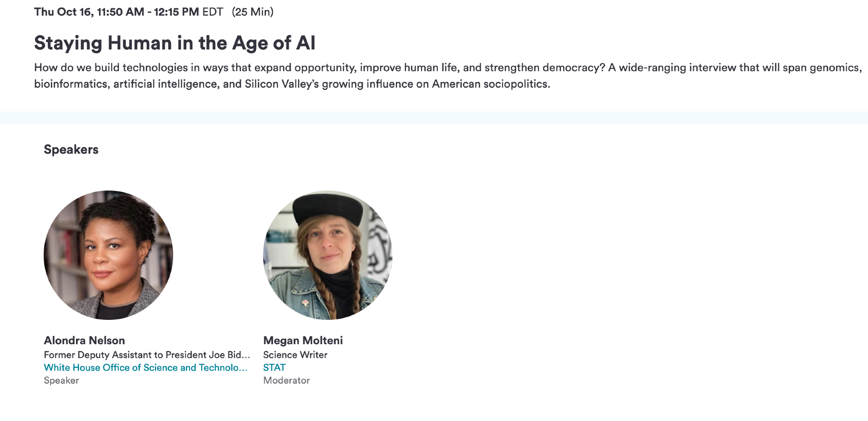Click 'Silicon Valley's' in the session description
The image size is (868, 421).
click(282, 84)
